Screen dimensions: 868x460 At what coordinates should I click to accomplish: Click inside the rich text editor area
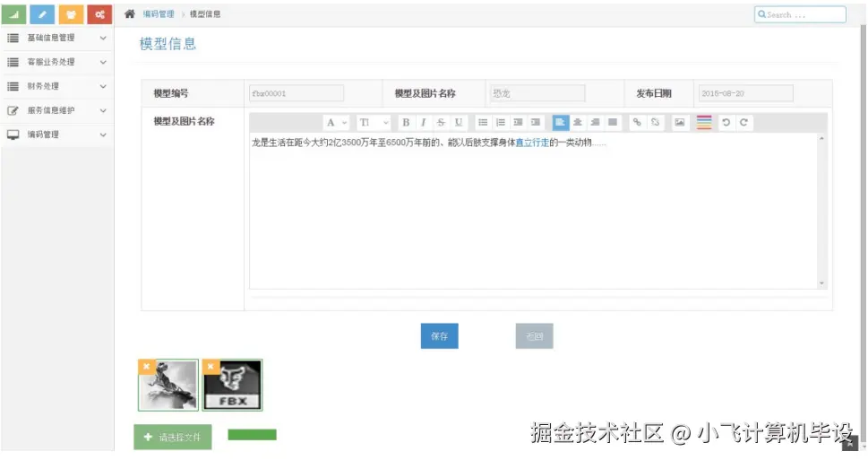pos(533,211)
